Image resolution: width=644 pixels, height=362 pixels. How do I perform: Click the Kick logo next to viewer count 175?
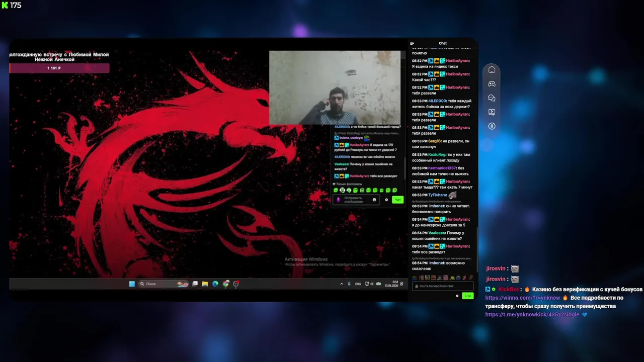[x=5, y=5]
